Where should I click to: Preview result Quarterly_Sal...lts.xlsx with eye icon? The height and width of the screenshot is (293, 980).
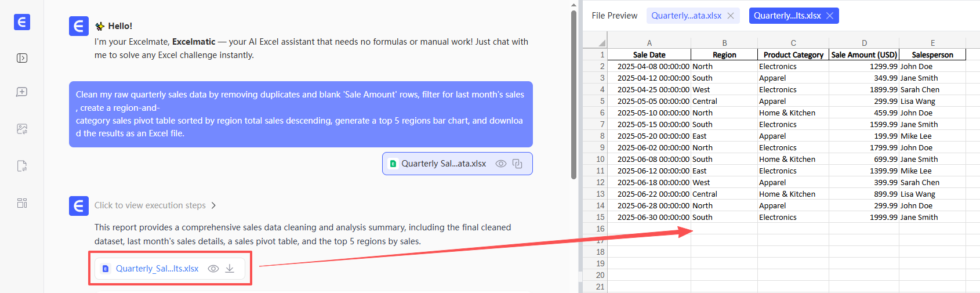213,269
